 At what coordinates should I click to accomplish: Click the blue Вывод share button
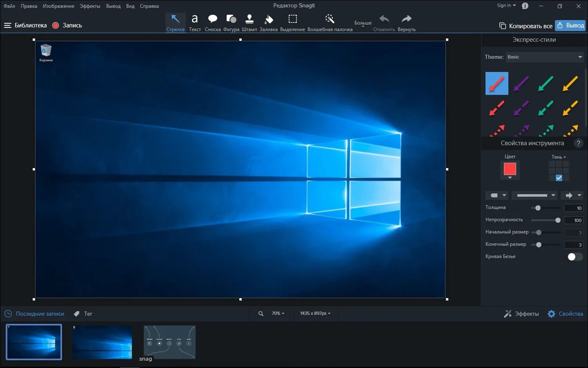(x=570, y=26)
